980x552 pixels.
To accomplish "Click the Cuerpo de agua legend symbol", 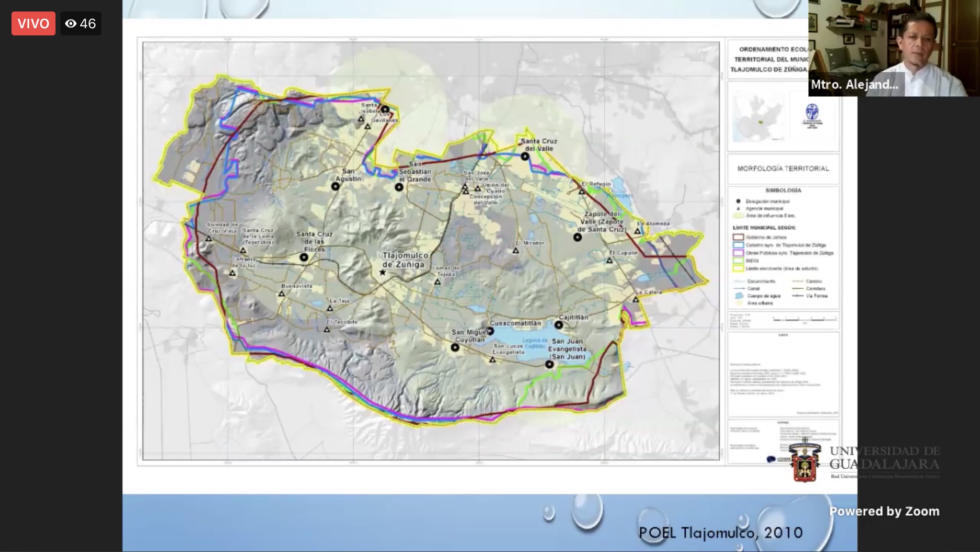I will [739, 296].
